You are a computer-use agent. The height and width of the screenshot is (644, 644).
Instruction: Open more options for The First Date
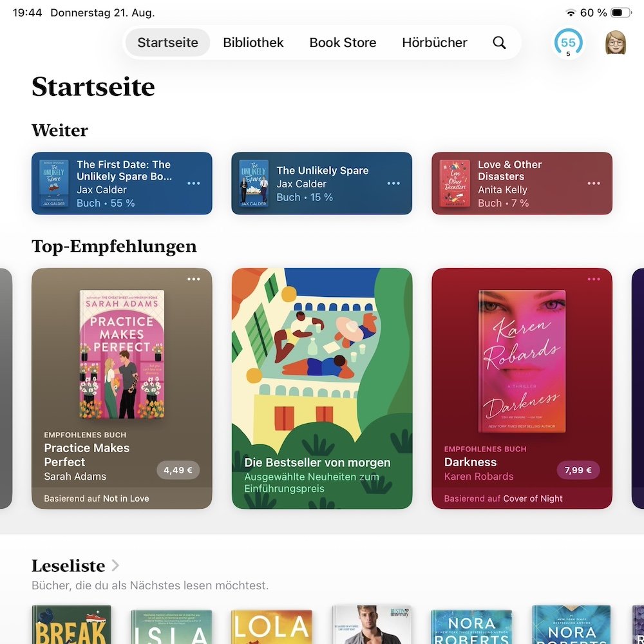click(x=194, y=183)
